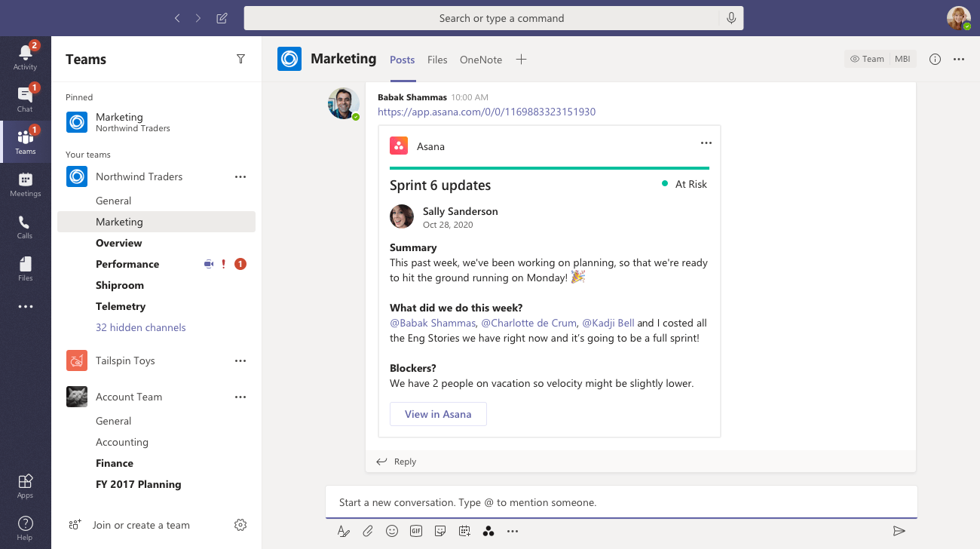Open manage teams settings gear
This screenshot has height=549, width=980.
(240, 525)
